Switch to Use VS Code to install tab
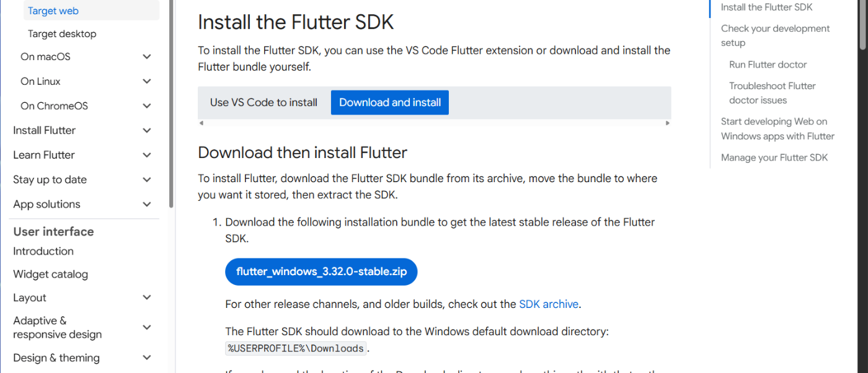The width and height of the screenshot is (868, 373). coord(263,102)
